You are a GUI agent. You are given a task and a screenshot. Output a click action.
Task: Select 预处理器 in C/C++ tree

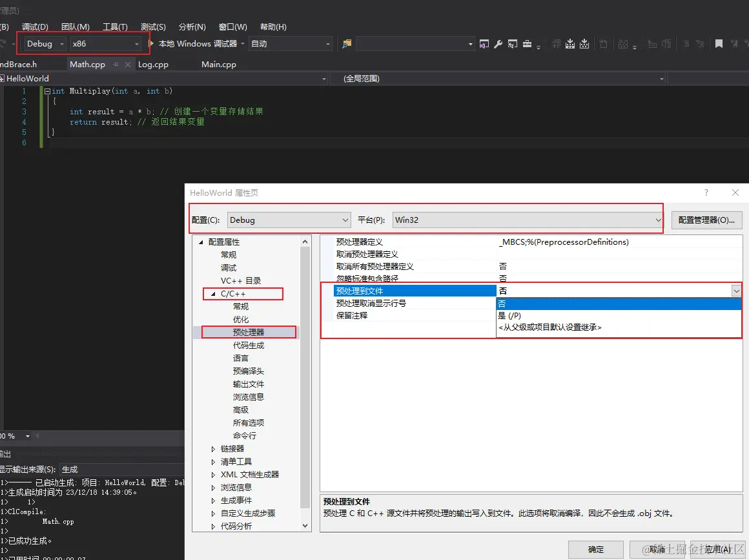point(249,332)
